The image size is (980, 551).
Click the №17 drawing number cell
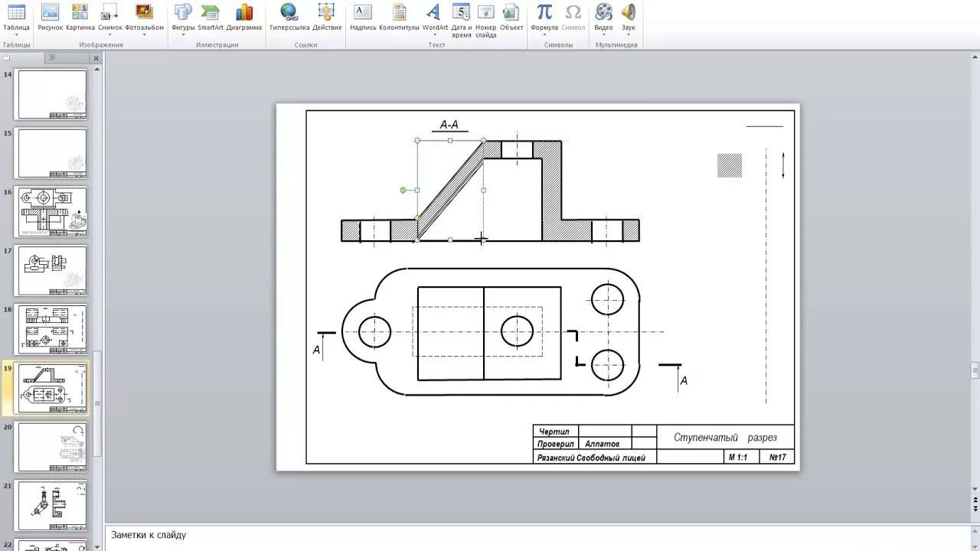(x=778, y=458)
